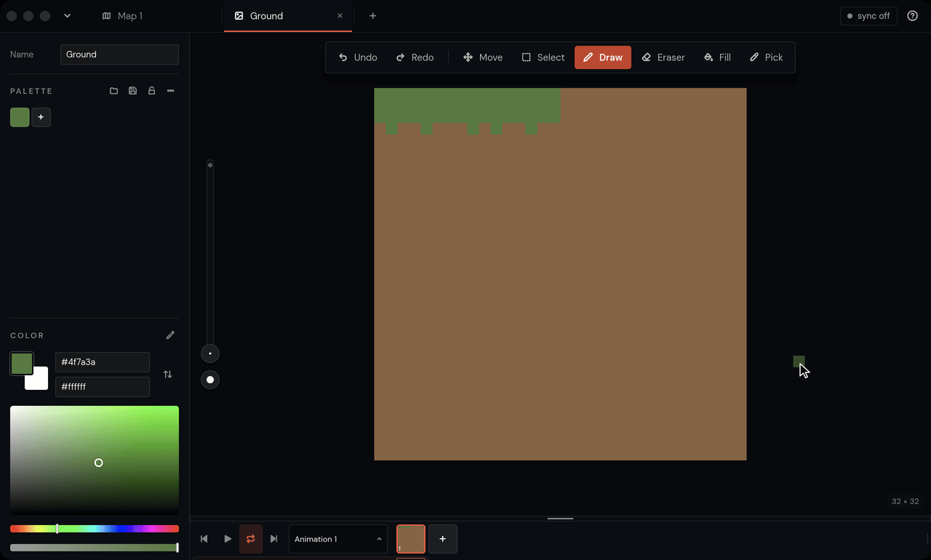Click the white background color swatch
The height and width of the screenshot is (560, 931).
(39, 381)
